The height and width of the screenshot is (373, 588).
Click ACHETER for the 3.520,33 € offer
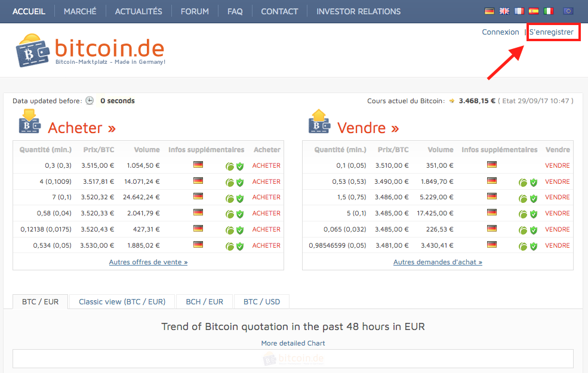(266, 213)
